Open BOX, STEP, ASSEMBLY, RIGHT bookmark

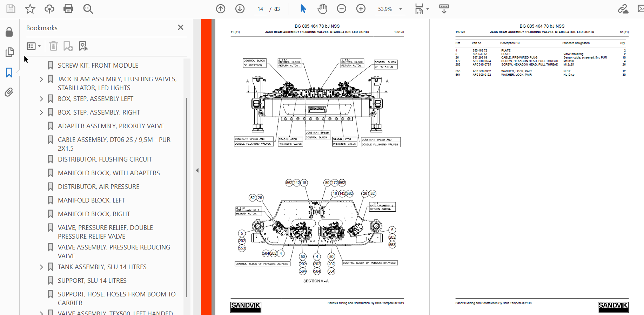[x=99, y=112]
